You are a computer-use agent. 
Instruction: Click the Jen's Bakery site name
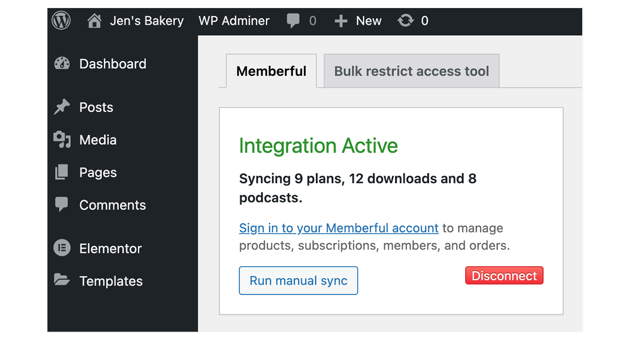[147, 21]
